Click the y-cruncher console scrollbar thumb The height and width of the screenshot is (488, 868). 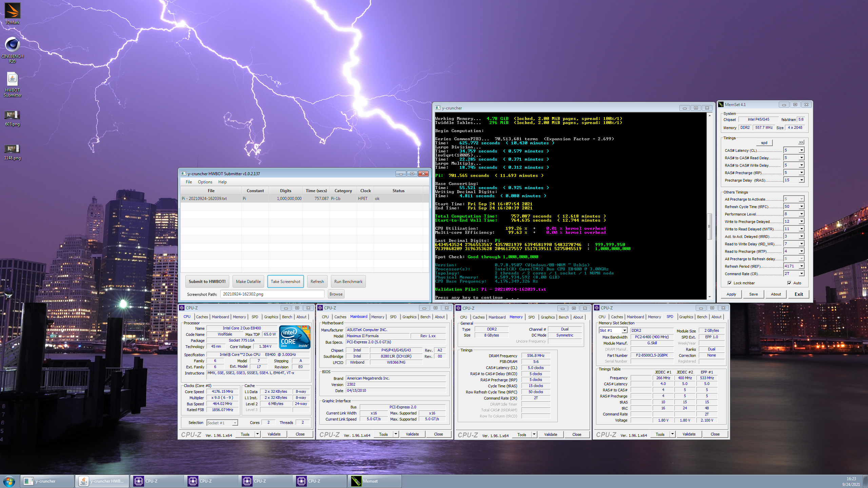point(710,226)
